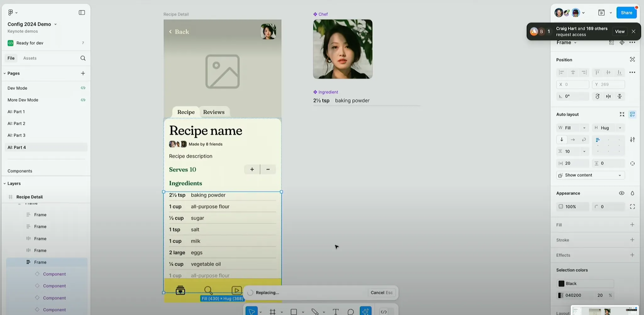Set auto layout direction to wrap
This screenshot has width=644, height=315.
coord(584,140)
